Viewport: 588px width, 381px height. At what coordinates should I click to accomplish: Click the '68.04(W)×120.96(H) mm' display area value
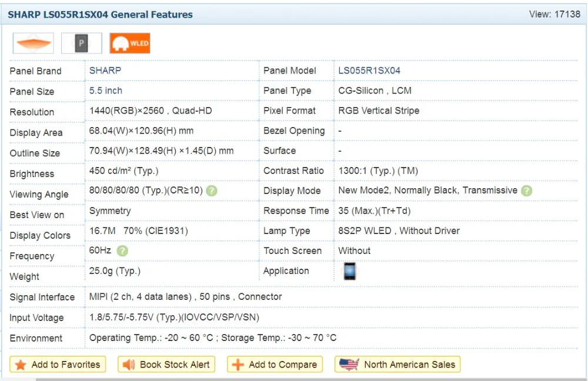pyautogui.click(x=141, y=131)
